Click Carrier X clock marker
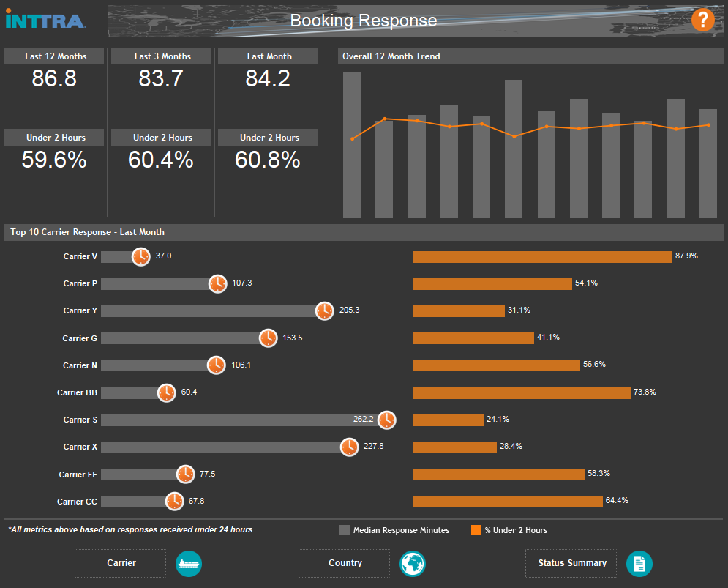 click(x=349, y=447)
